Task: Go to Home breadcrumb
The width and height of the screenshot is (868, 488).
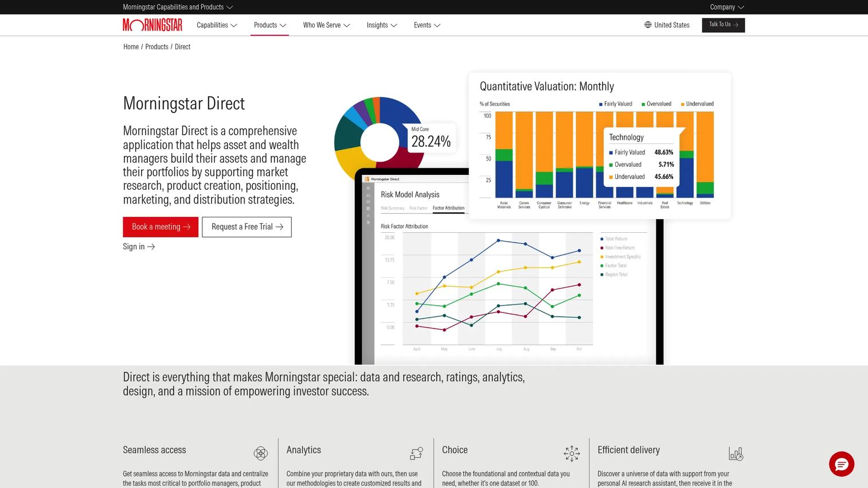Action: click(x=131, y=47)
